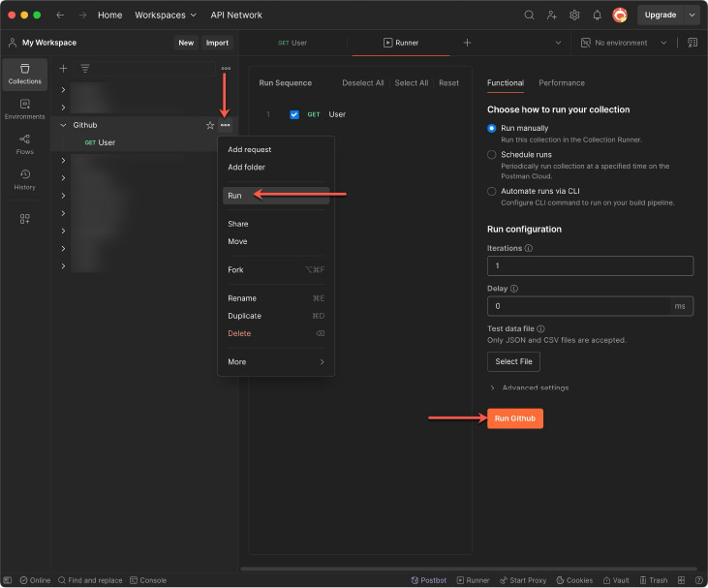Collapse the Github collection
Screen dimensions: 708x588
click(63, 125)
